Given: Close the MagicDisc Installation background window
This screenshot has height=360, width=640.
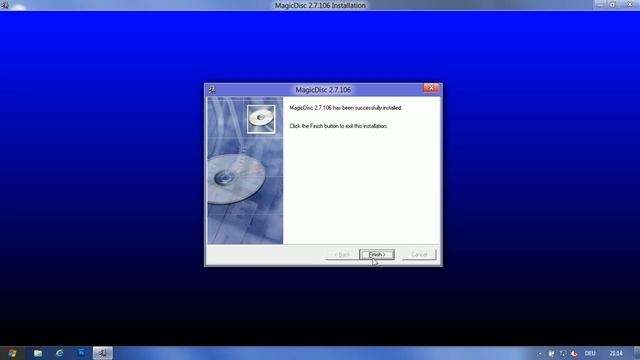Looking at the screenshot, I should (x=629, y=4).
